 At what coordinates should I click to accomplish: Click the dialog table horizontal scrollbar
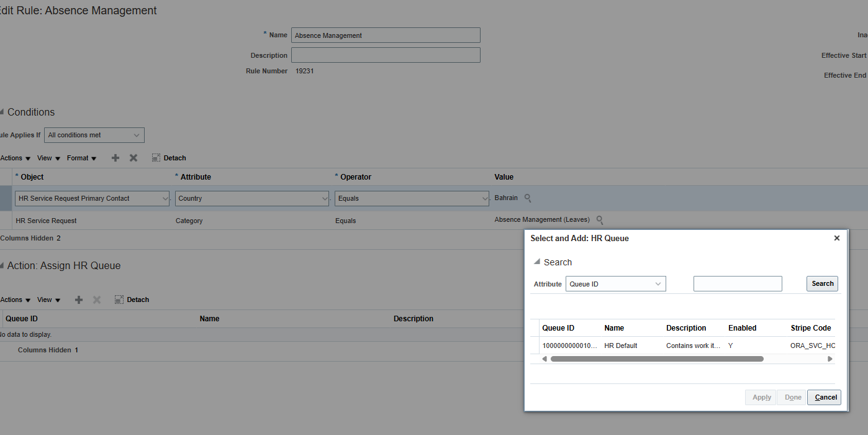657,359
